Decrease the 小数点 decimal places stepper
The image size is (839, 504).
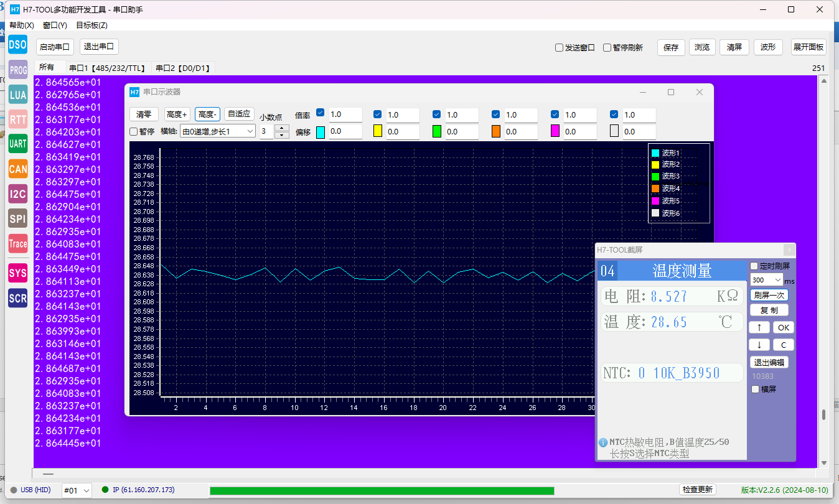point(282,135)
